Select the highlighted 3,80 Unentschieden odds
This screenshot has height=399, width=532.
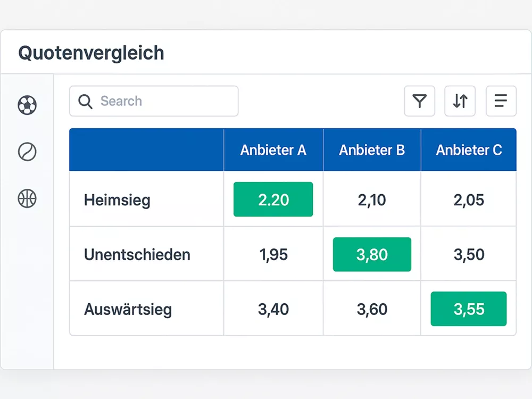(372, 254)
